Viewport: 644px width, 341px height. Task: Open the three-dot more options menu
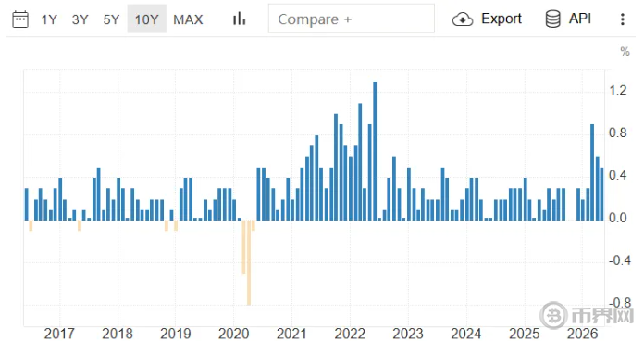click(623, 19)
